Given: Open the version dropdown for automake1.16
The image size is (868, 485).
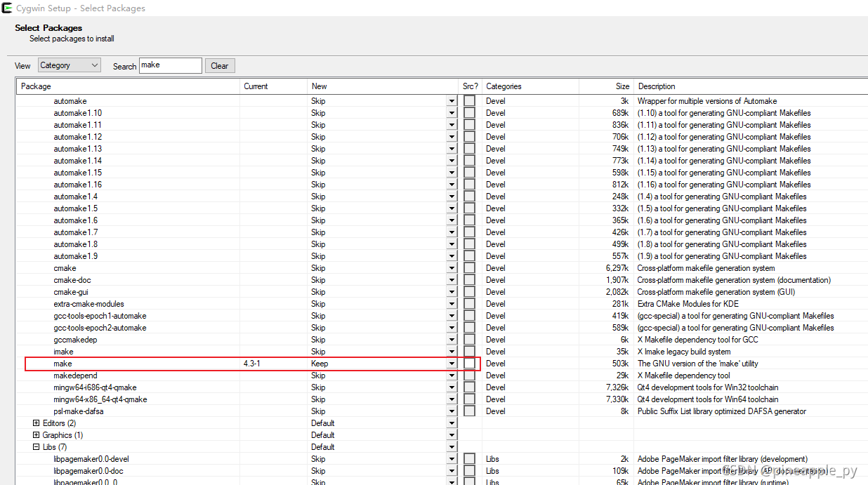Looking at the screenshot, I should [452, 185].
